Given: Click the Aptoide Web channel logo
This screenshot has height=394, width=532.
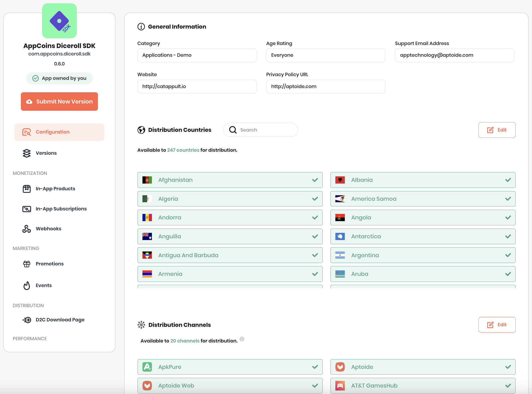Looking at the screenshot, I should click(147, 386).
